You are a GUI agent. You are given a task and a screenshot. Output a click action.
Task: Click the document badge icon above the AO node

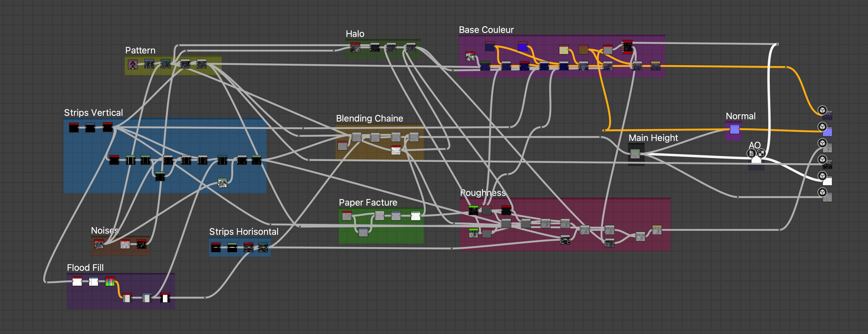click(x=751, y=154)
